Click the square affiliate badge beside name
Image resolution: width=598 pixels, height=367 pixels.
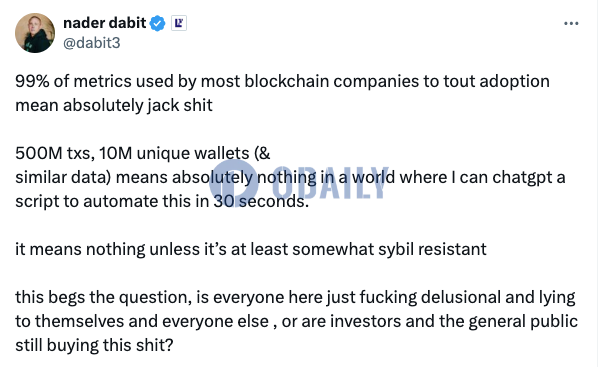point(178,24)
